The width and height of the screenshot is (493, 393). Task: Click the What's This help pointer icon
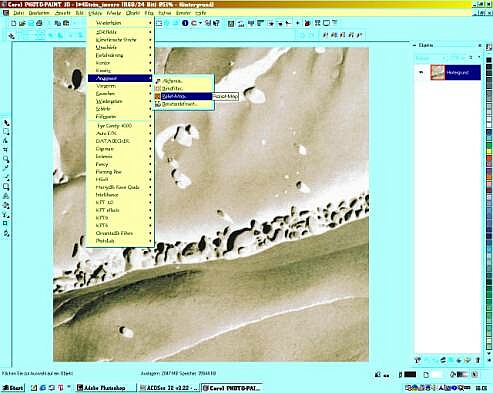pos(216,23)
